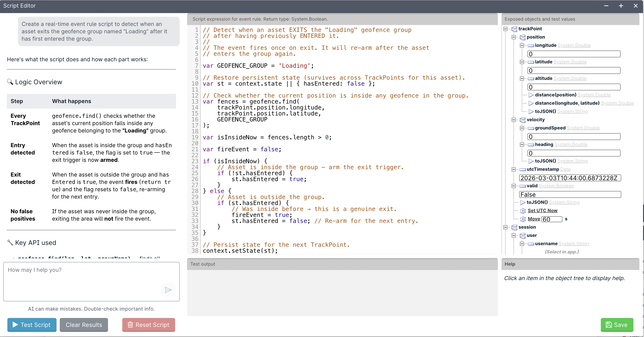
Task: Select toJSON() under position
Action: click(x=545, y=111)
